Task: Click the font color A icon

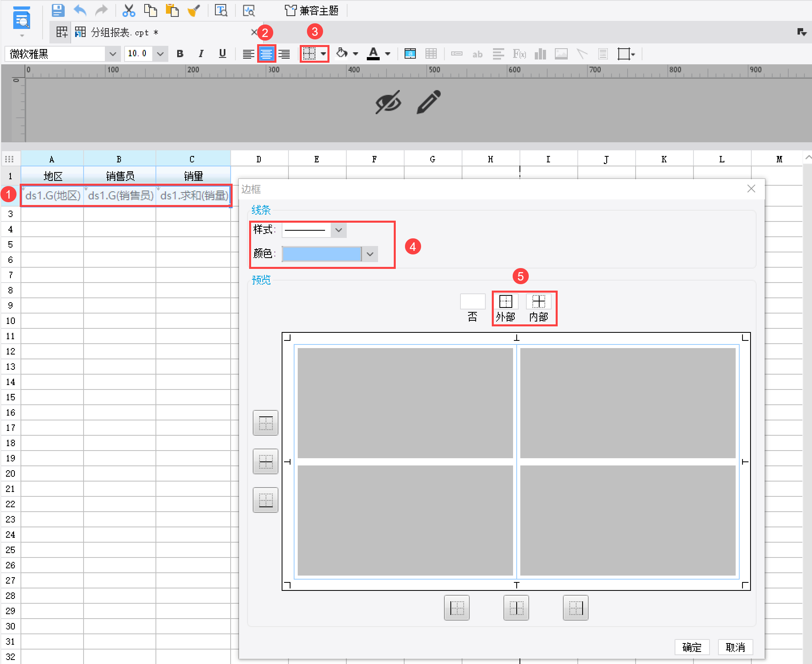Action: click(x=373, y=53)
